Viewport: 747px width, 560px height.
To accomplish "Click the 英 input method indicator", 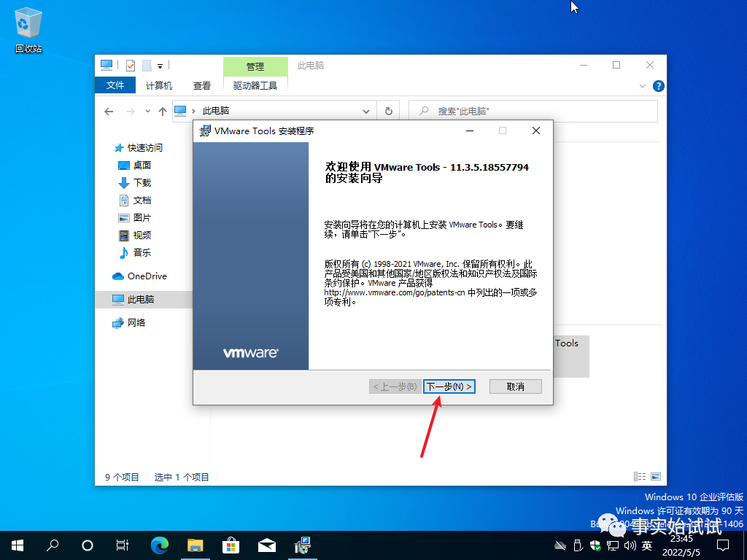I will [646, 545].
